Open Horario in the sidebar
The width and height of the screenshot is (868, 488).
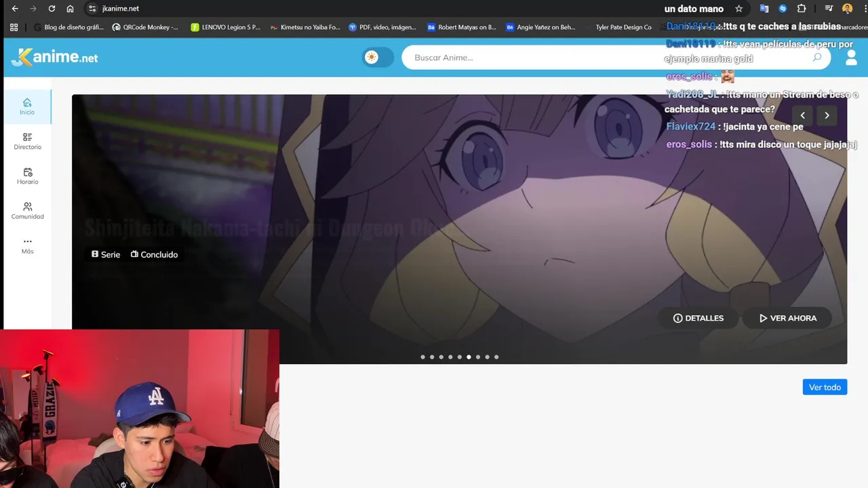pyautogui.click(x=27, y=176)
